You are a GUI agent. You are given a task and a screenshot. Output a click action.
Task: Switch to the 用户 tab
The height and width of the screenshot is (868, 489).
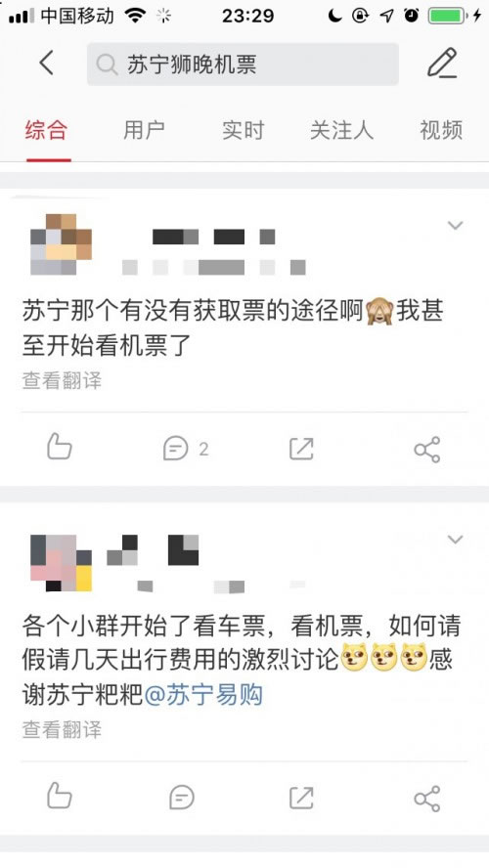point(144,131)
